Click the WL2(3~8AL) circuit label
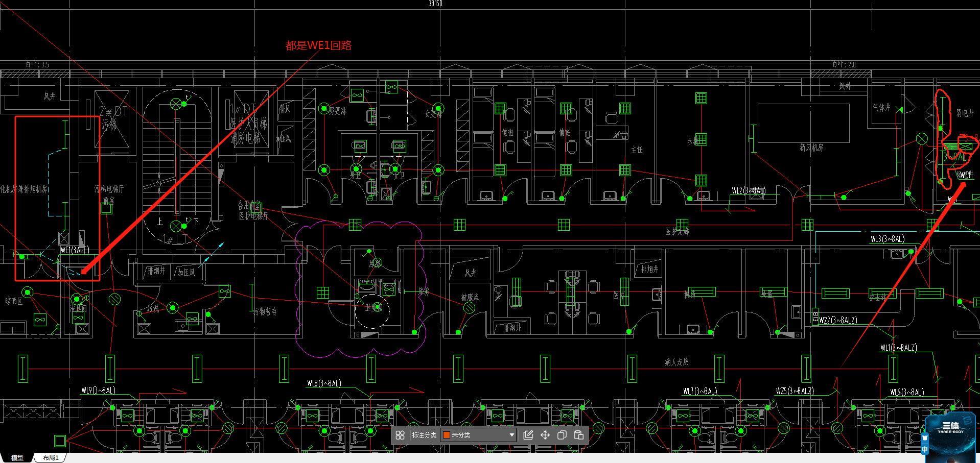The width and height of the screenshot is (980, 463). 749,191
